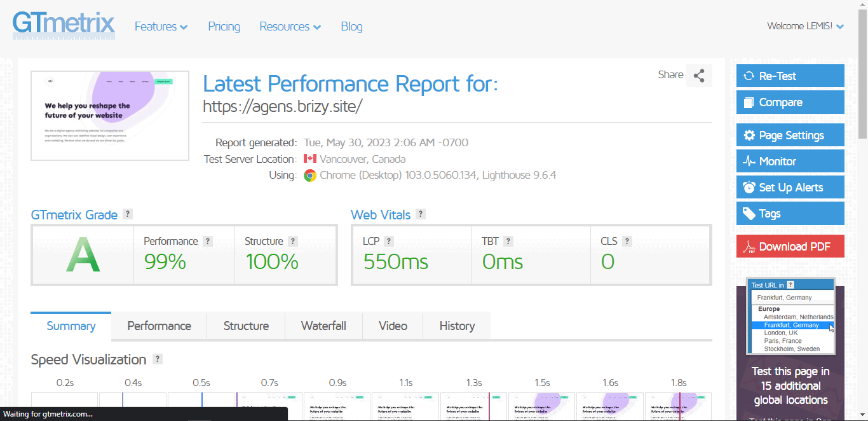Click the Canada flag icon
Screen dimensions: 868x421
point(310,159)
